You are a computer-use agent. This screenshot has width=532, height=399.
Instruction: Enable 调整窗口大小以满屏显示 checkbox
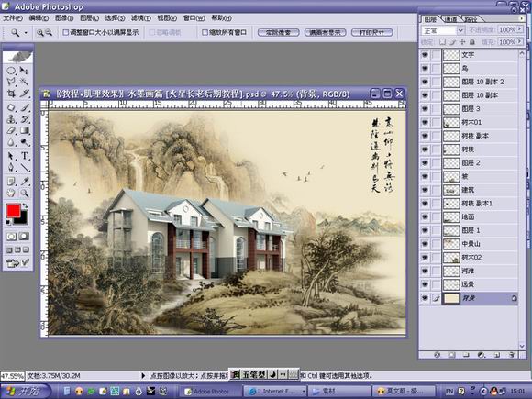click(66, 33)
